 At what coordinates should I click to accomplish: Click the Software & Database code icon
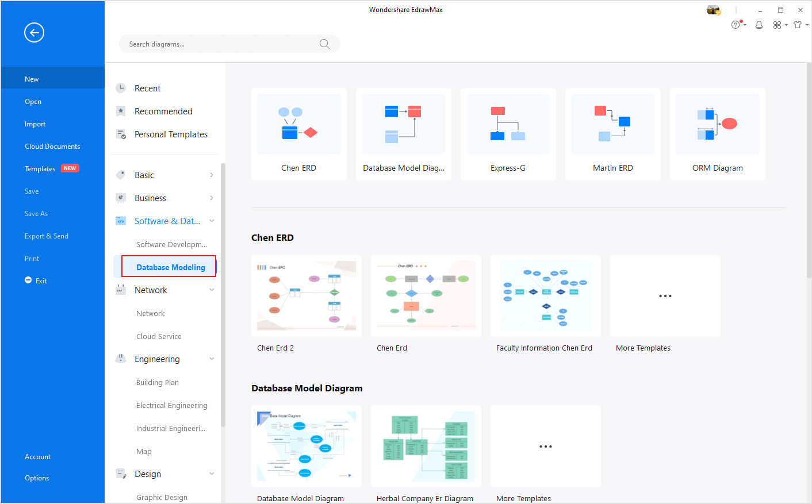pyautogui.click(x=121, y=221)
